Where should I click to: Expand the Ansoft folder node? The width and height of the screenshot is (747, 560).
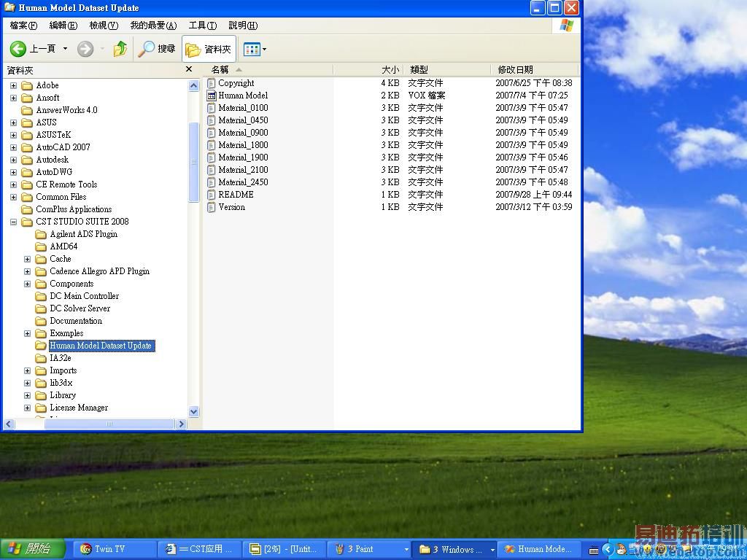pos(13,98)
